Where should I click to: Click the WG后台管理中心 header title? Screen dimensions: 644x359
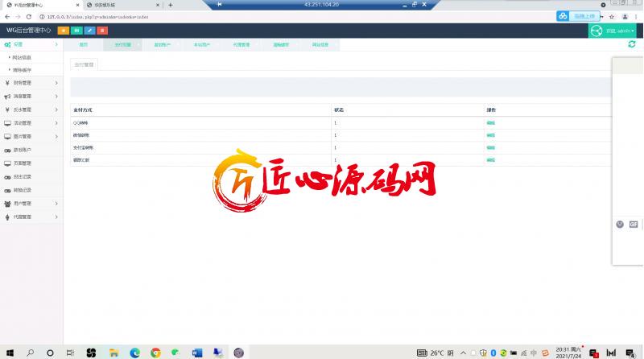click(28, 31)
